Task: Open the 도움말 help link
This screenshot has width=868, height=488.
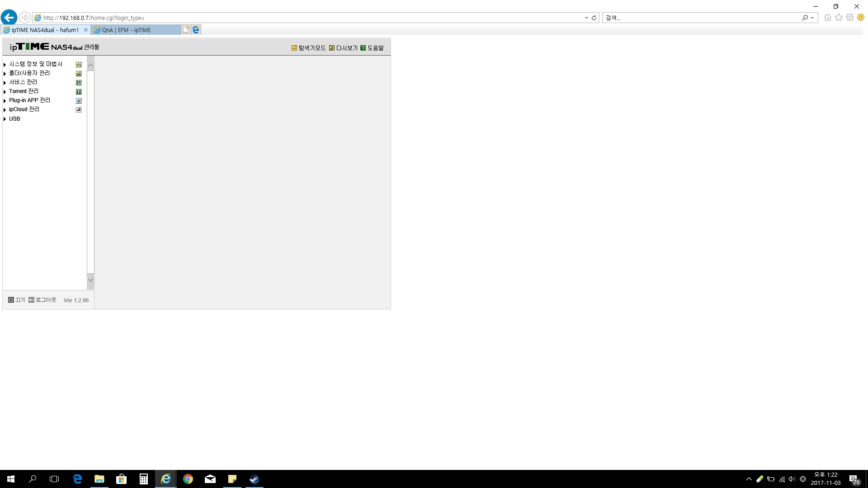Action: pyautogui.click(x=372, y=48)
